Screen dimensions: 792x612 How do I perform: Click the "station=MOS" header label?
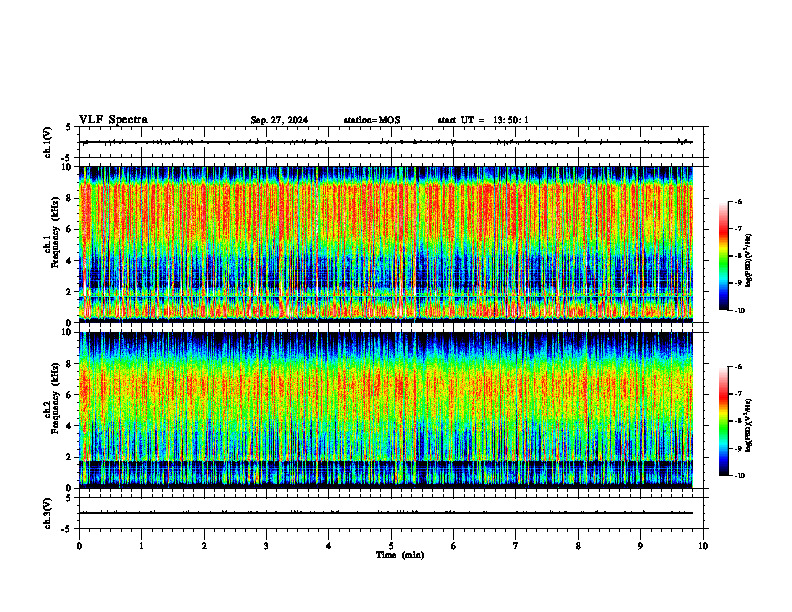pyautogui.click(x=372, y=120)
